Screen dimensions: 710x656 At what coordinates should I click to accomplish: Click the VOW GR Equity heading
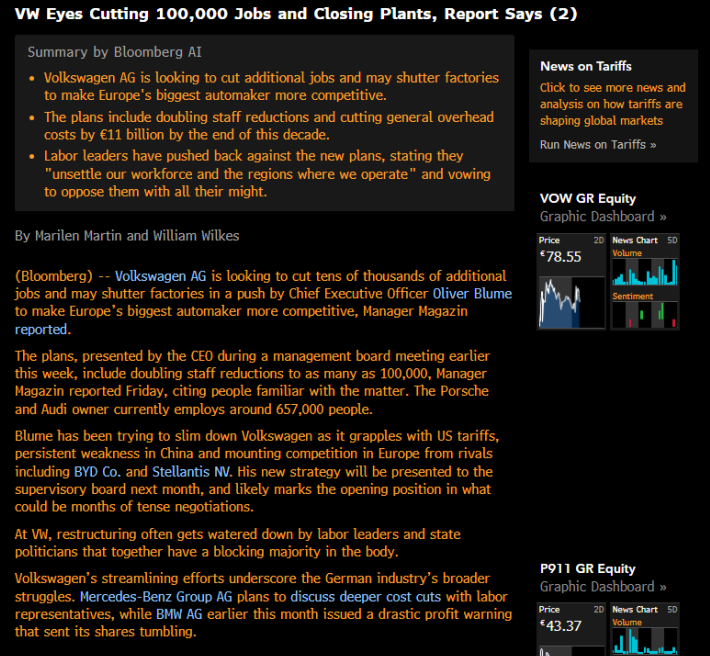click(588, 199)
